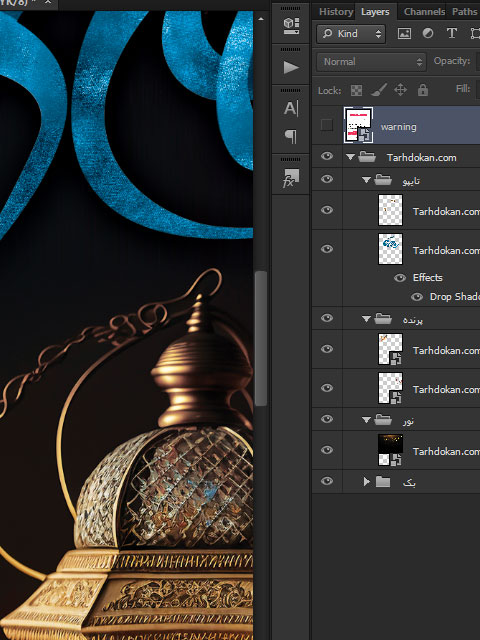Open the Character panel icon
This screenshot has width=480, height=640.
point(291,109)
